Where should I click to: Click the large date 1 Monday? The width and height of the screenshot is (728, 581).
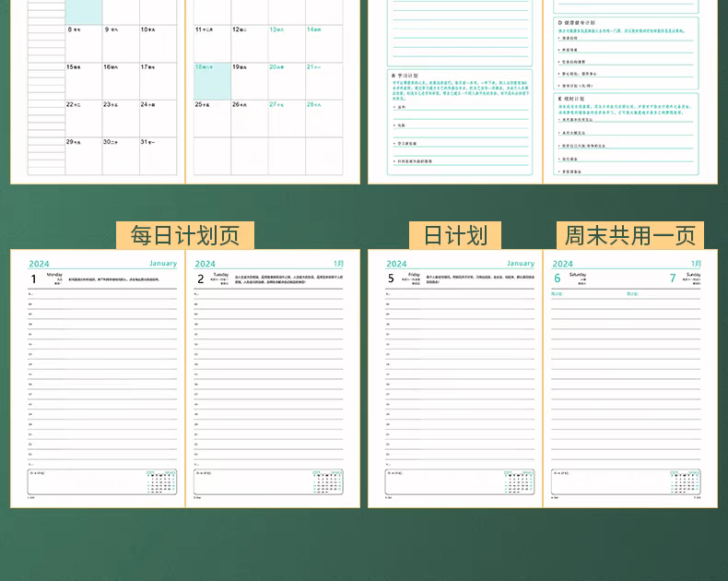[34, 279]
